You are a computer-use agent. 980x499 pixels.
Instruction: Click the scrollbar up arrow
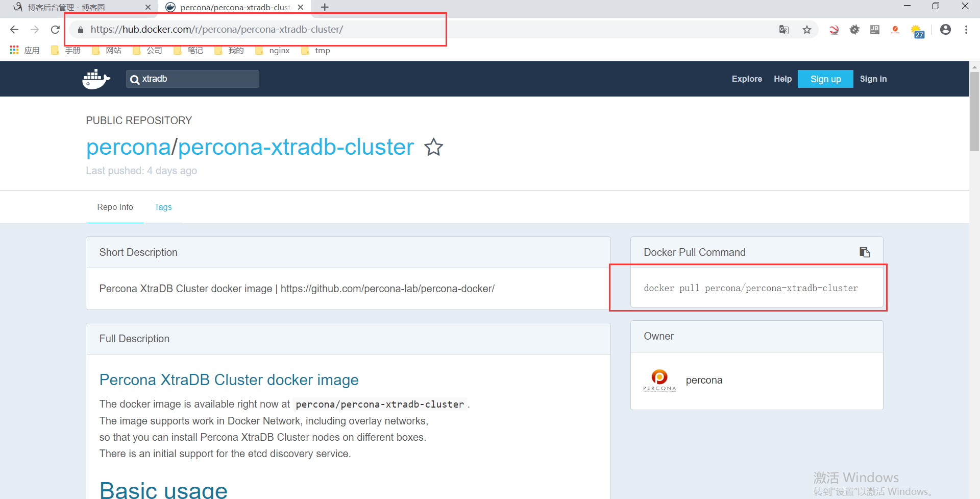pyautogui.click(x=974, y=66)
